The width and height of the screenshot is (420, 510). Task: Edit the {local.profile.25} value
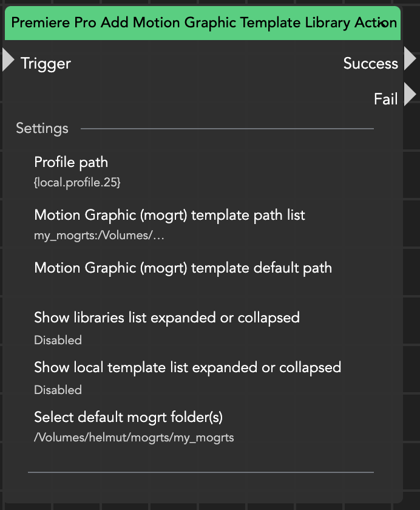[77, 182]
